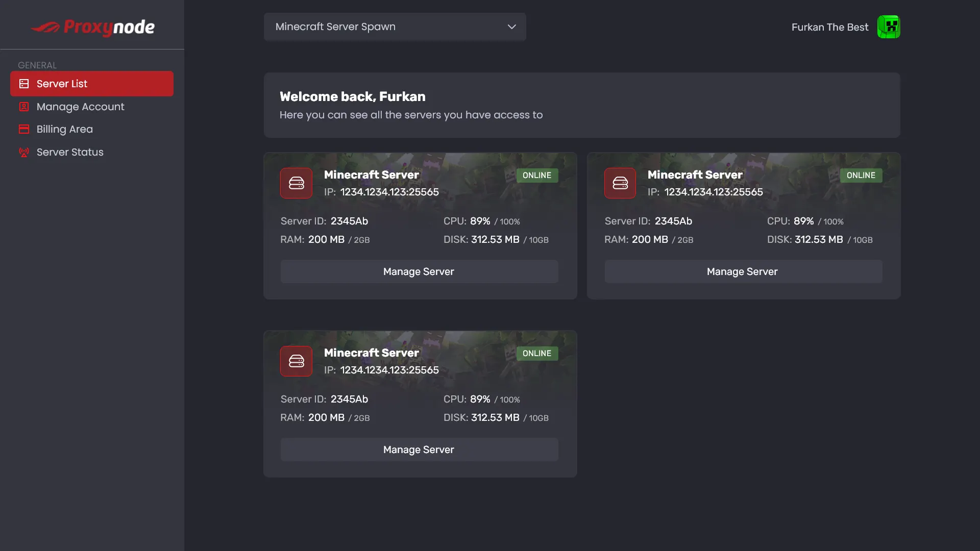This screenshot has height=551, width=980.
Task: Click the Billing Area card icon
Action: 24,129
